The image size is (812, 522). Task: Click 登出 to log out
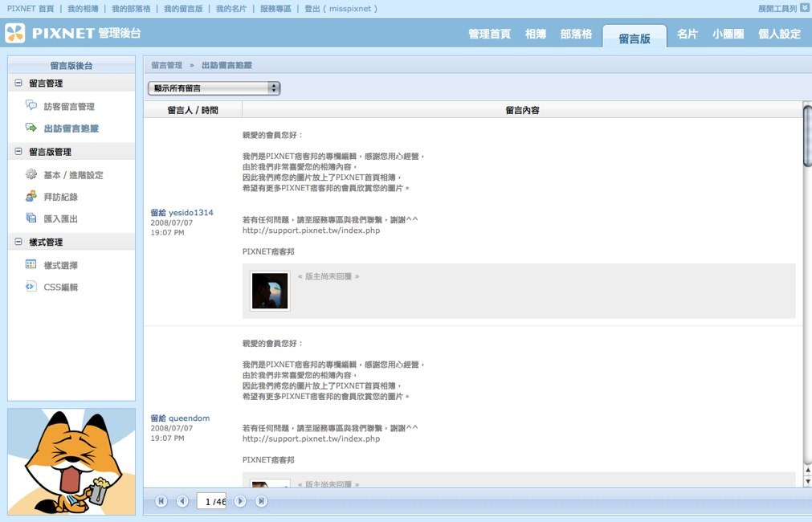click(x=312, y=9)
